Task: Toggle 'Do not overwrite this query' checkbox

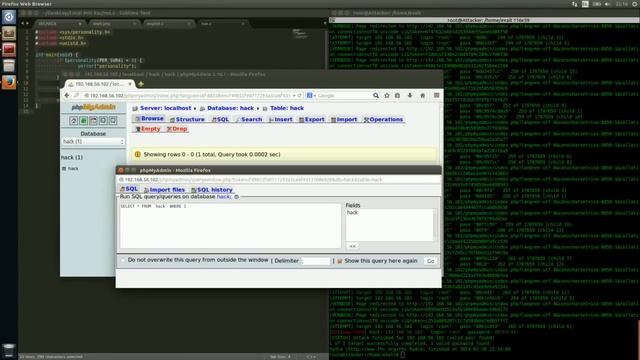Action: (123, 260)
